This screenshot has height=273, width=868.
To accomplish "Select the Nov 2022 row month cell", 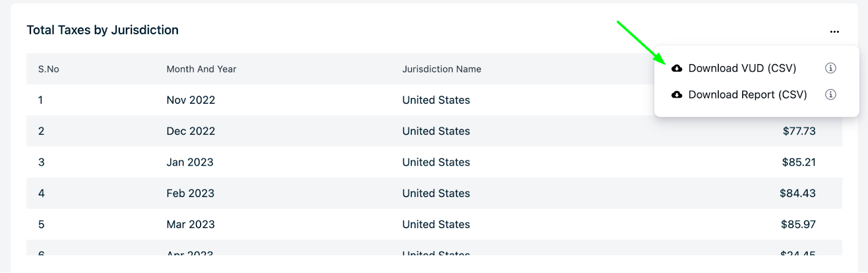I will [190, 100].
